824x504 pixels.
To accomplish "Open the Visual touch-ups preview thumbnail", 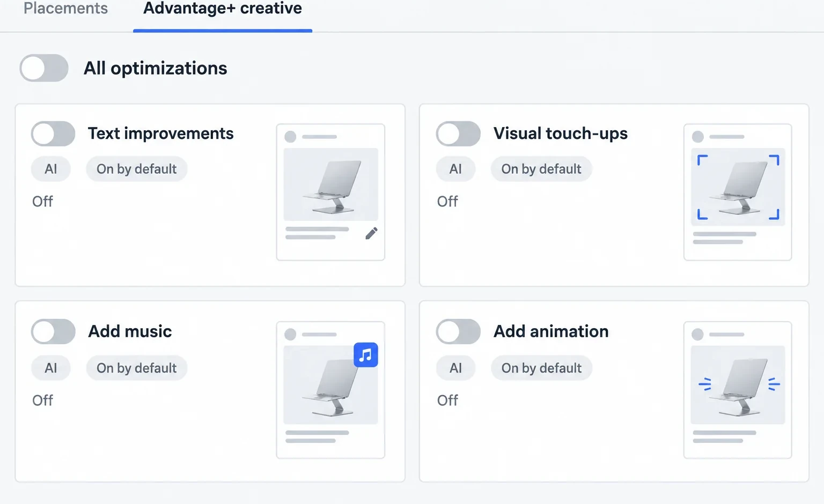I will 738,192.
